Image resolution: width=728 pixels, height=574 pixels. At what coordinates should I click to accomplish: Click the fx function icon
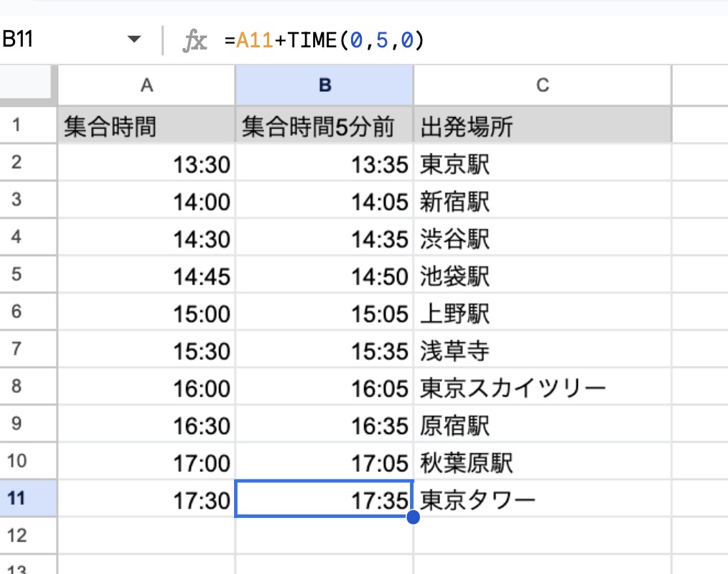195,40
